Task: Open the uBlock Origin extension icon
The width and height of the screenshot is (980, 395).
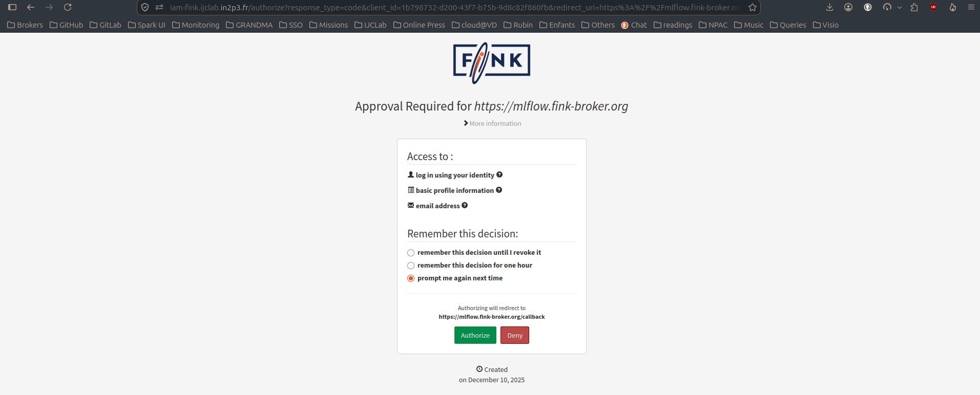Action: click(x=933, y=7)
